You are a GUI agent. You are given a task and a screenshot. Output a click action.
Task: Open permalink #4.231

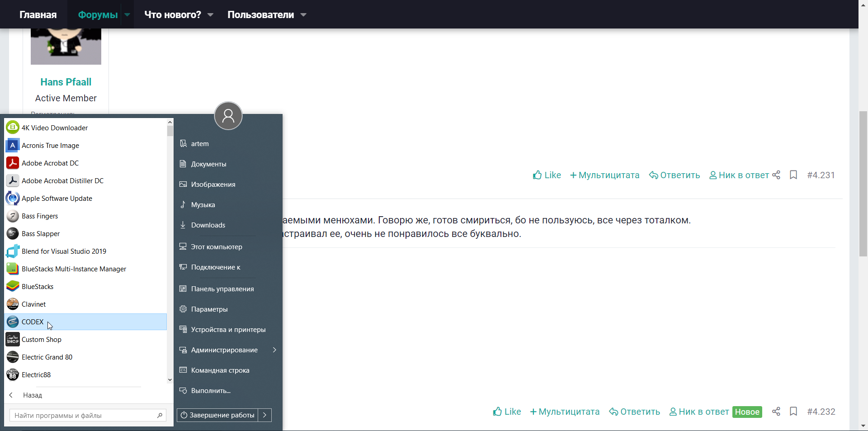pos(821,175)
